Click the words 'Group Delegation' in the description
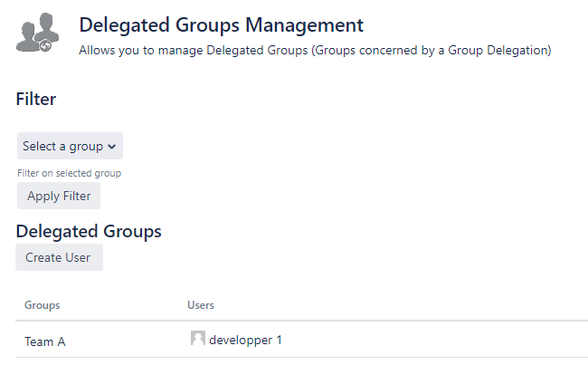Image resolution: width=588 pixels, height=365 pixels. click(498, 51)
